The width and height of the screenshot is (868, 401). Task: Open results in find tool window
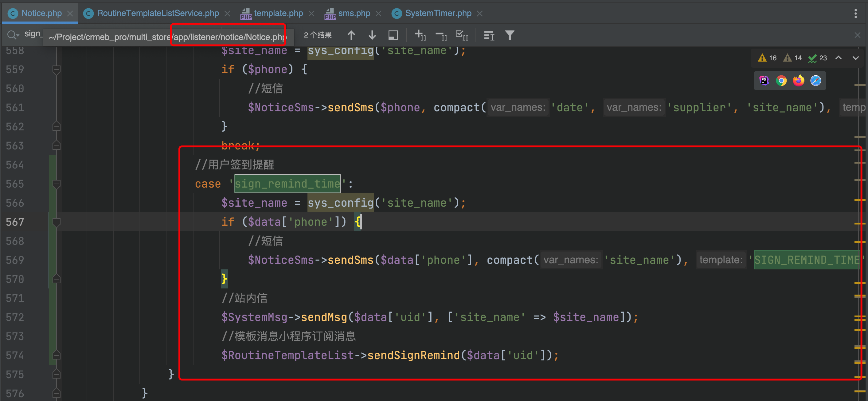click(489, 35)
